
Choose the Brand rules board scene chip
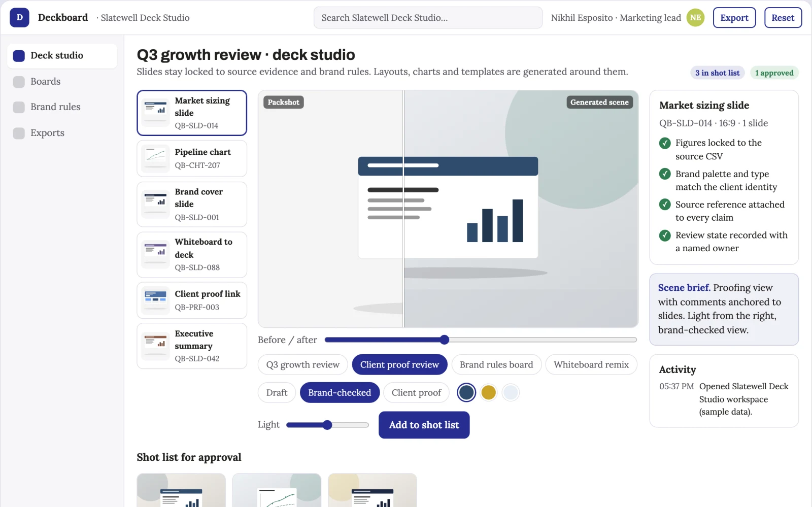(x=496, y=364)
